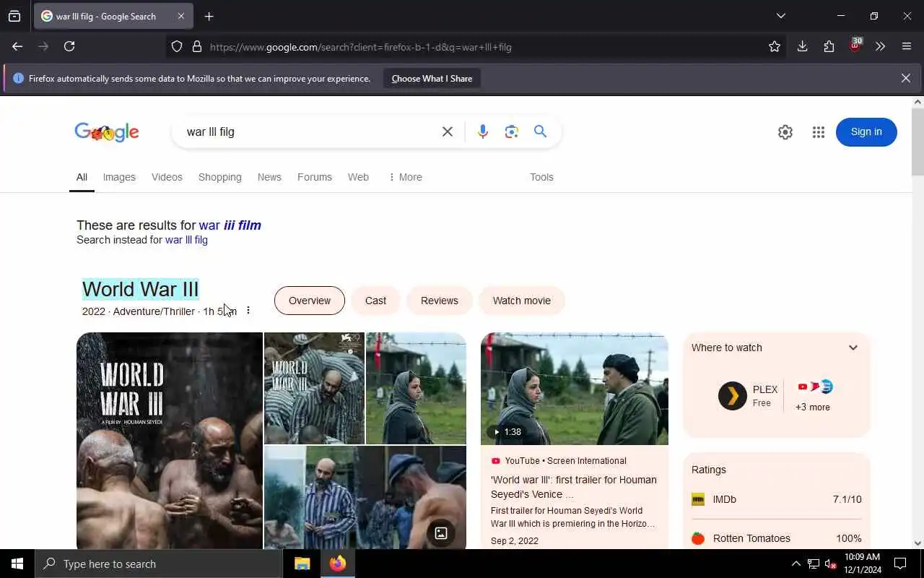Bookmark this page with star icon
Image resolution: width=924 pixels, height=578 pixels.
[775, 47]
